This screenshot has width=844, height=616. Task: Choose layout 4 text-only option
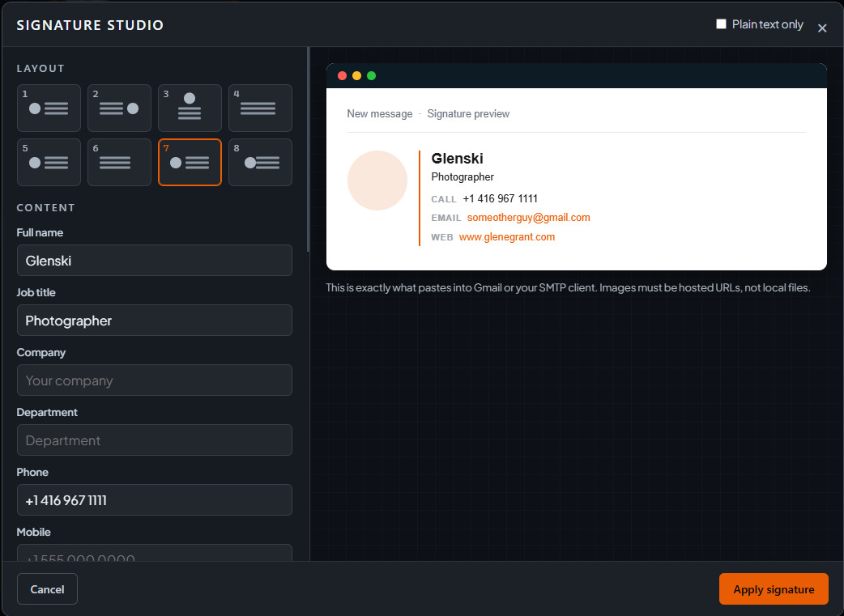tap(261, 108)
